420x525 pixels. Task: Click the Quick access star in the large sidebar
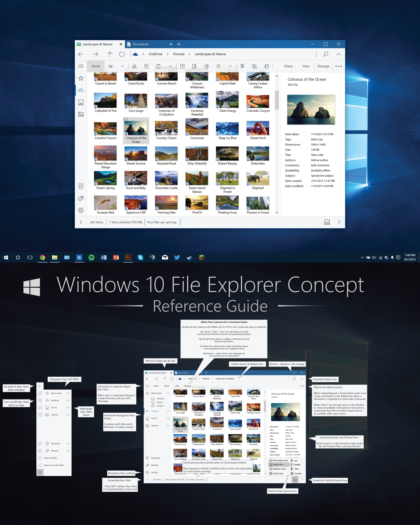81,78
